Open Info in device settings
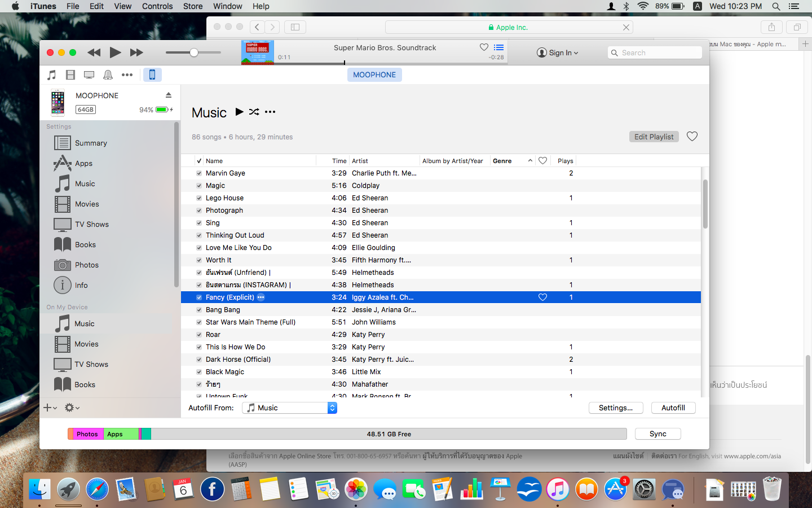This screenshot has width=812, height=508. [81, 285]
